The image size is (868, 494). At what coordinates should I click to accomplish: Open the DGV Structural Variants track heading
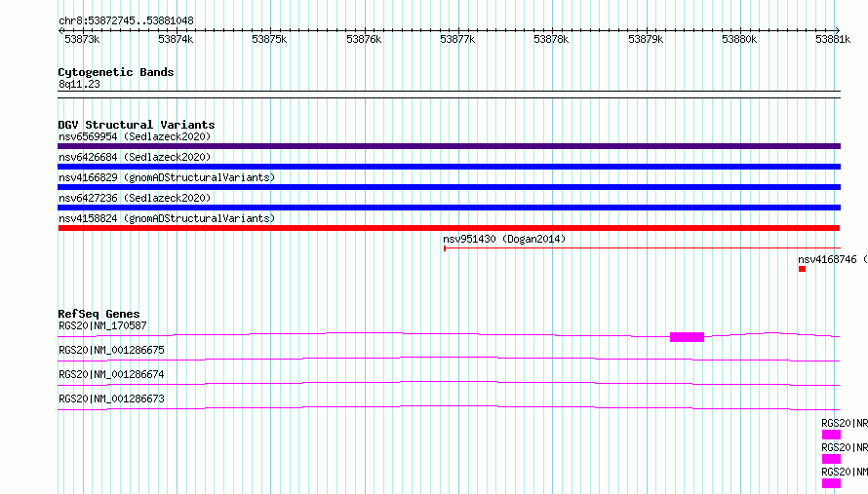(x=137, y=125)
